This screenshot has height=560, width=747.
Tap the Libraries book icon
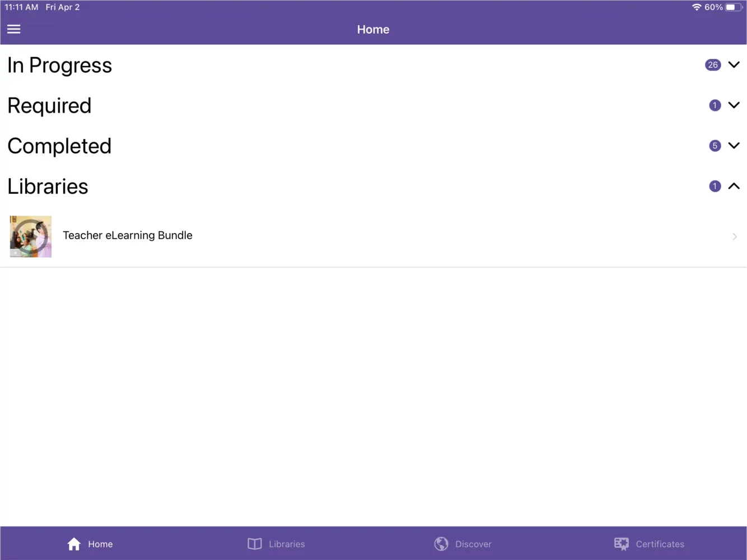[255, 544]
